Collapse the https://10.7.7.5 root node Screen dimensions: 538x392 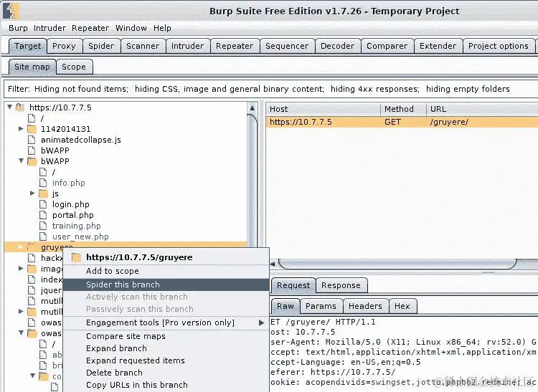click(9, 107)
